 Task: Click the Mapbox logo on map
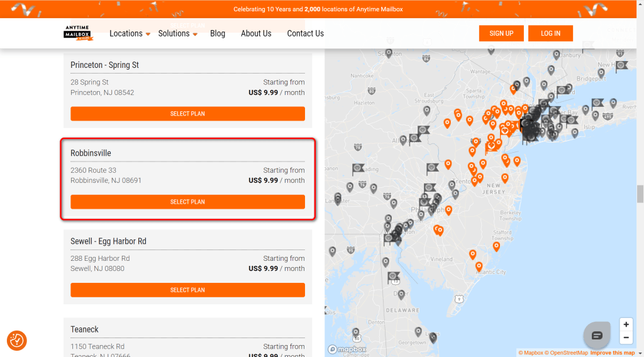pos(347,349)
